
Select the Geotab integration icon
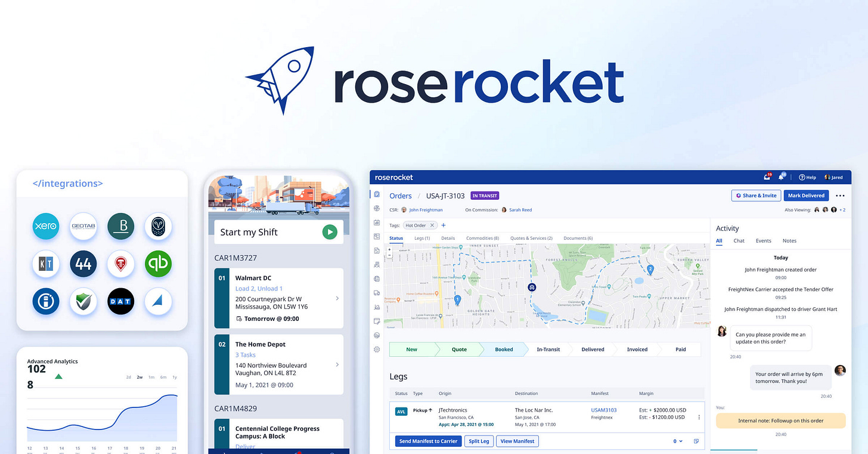click(x=83, y=227)
